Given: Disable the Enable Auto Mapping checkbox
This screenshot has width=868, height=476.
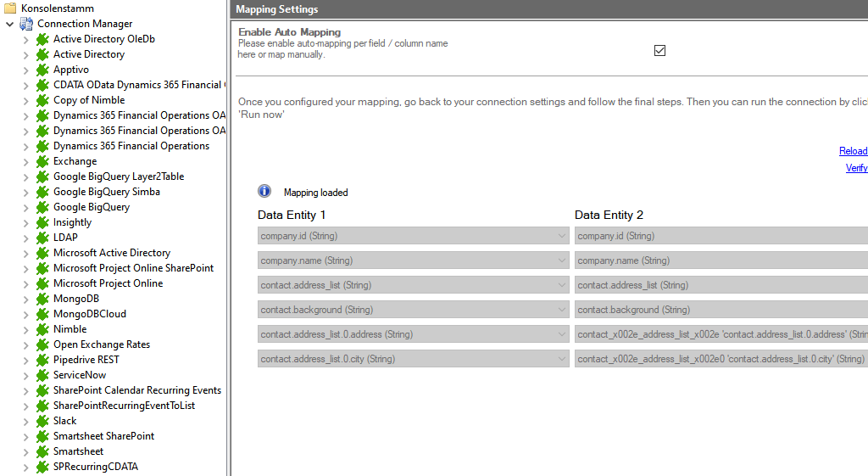Looking at the screenshot, I should pyautogui.click(x=660, y=50).
